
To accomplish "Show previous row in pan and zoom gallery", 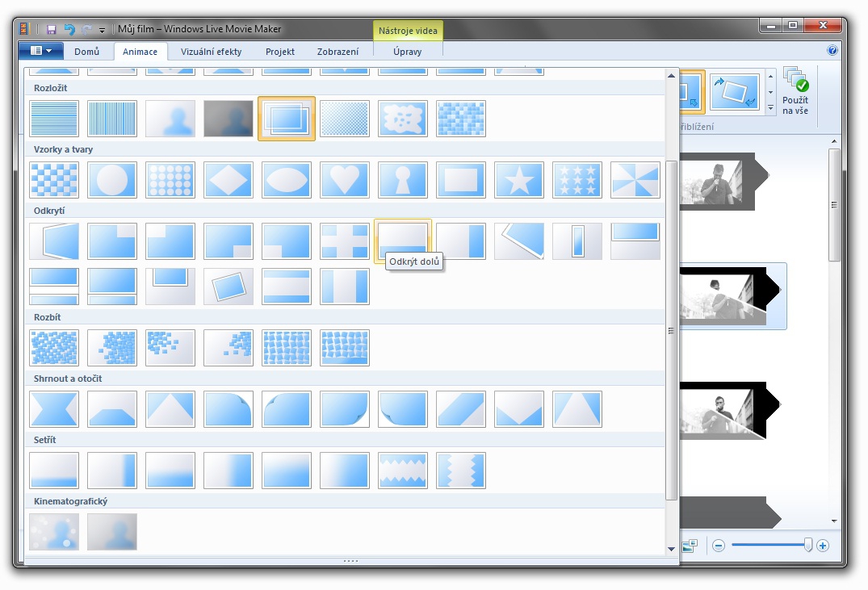I will pyautogui.click(x=770, y=77).
